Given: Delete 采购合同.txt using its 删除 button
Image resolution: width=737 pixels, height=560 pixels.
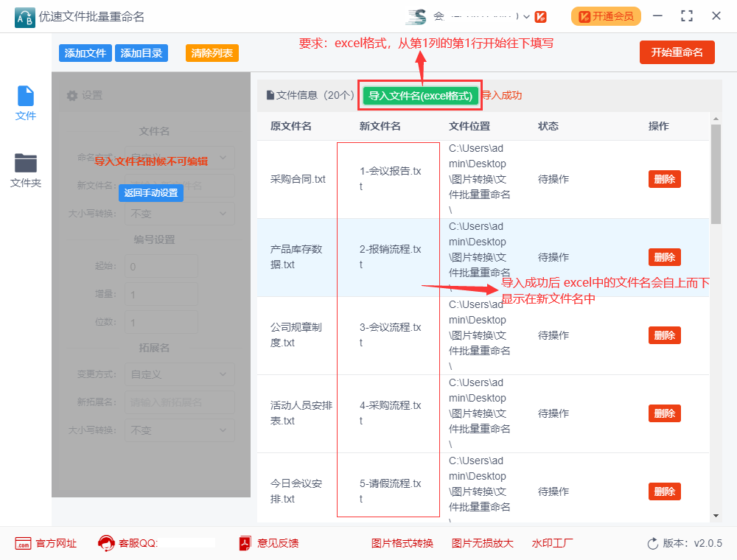Looking at the screenshot, I should click(664, 178).
